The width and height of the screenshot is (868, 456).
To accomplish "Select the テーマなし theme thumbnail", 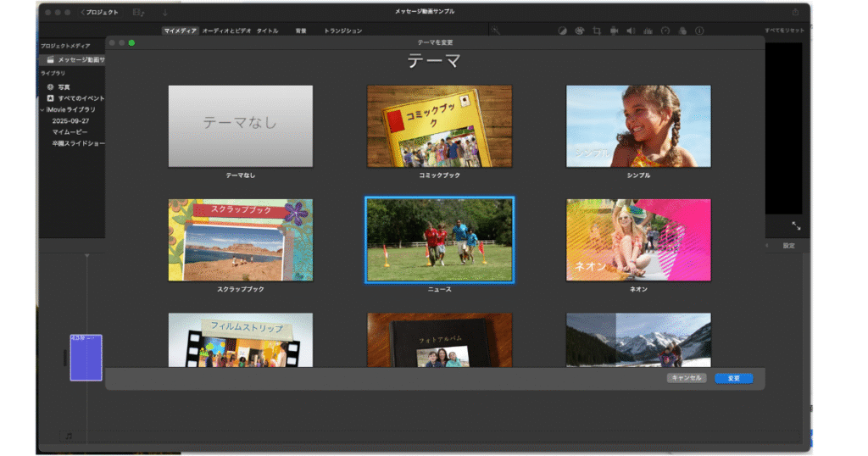I will point(240,125).
